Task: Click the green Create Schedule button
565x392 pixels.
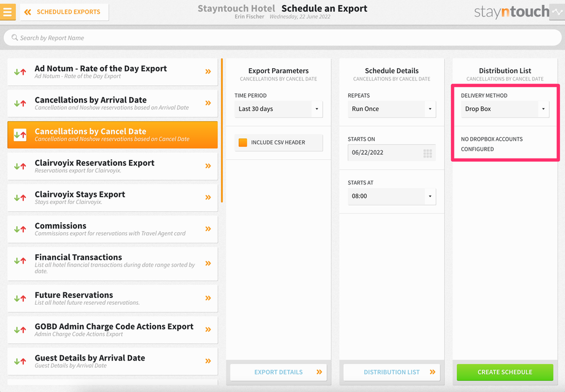Action: tap(505, 372)
